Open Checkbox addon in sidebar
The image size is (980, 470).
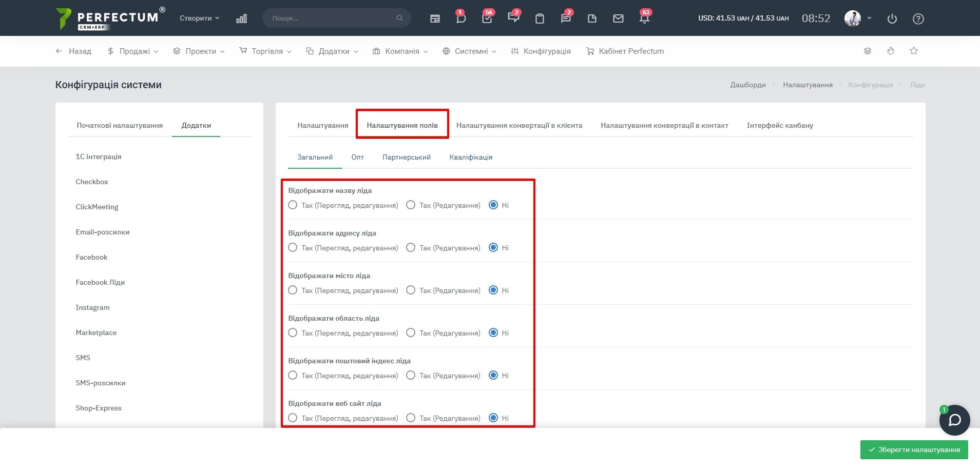tap(92, 182)
